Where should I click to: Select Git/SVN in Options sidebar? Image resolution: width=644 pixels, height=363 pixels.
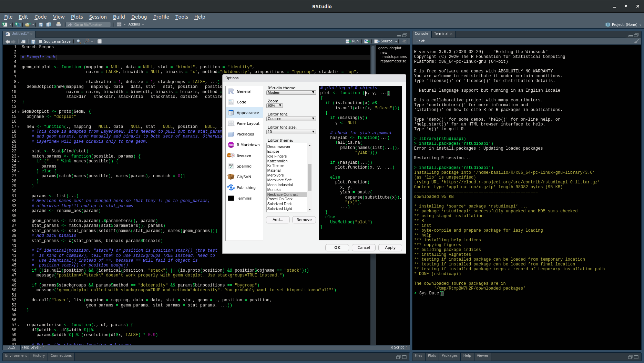point(244,177)
